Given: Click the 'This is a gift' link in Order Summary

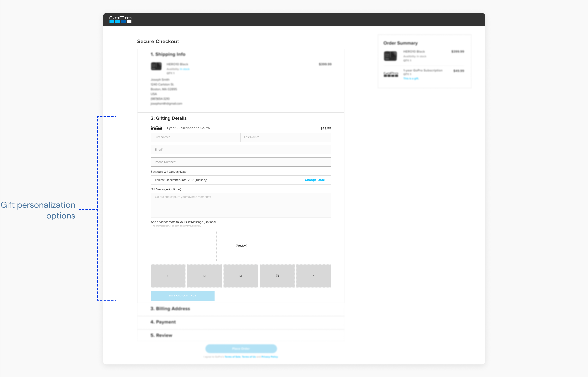Looking at the screenshot, I should pos(411,79).
